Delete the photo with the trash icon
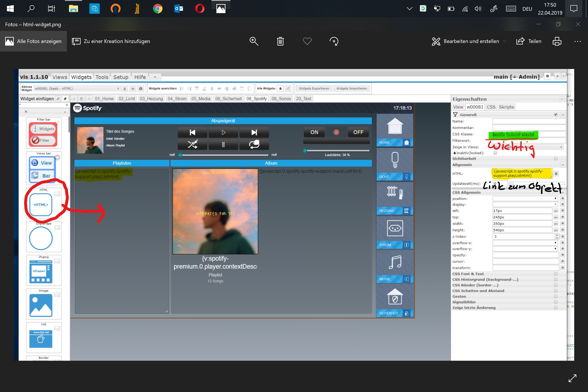The height and width of the screenshot is (392, 588). click(280, 41)
